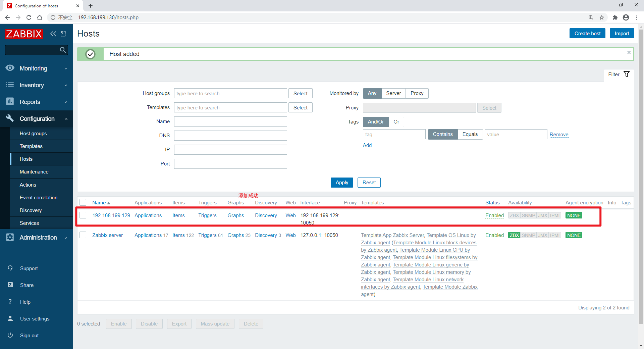
Task: Reload the page in the browser
Action: tap(29, 17)
